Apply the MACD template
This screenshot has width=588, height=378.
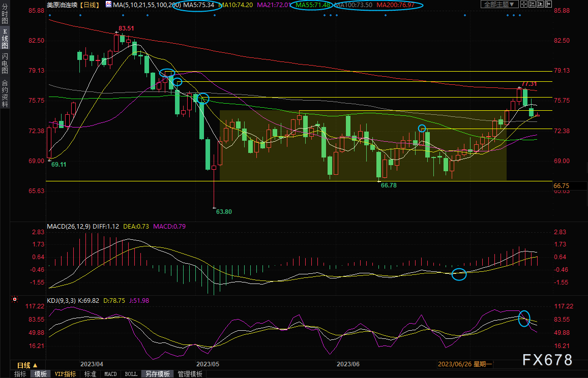[110, 374]
